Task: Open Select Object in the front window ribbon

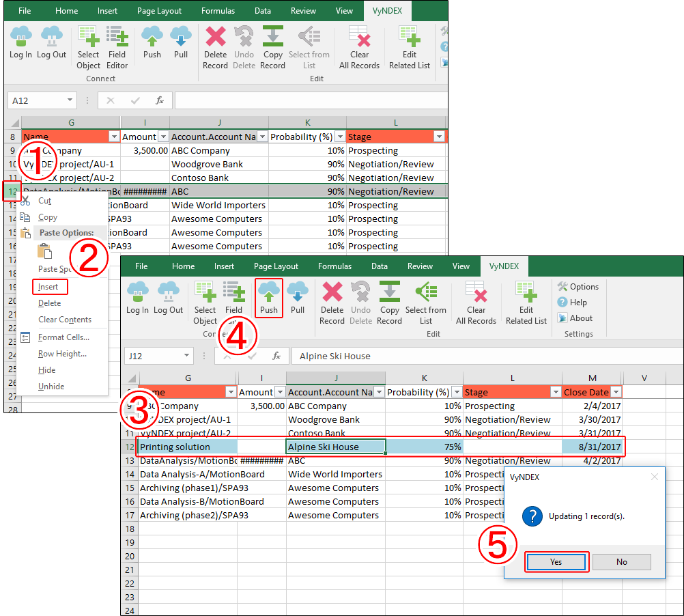Action: tap(205, 303)
